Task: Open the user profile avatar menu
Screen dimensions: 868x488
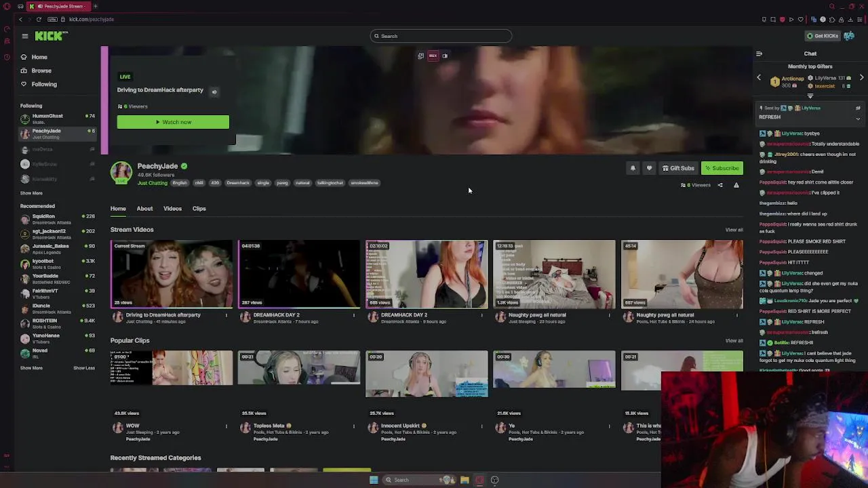Action: (849, 36)
